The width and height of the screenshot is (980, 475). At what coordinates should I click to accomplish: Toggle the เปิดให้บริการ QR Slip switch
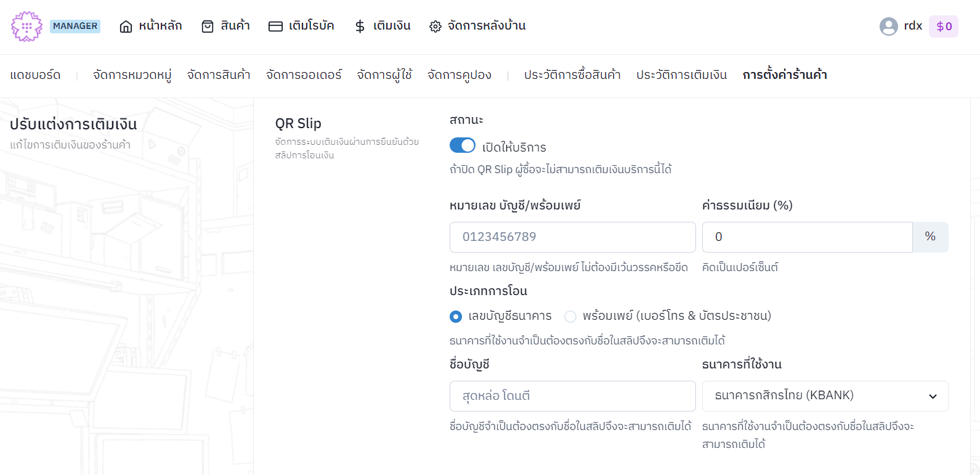(463, 145)
